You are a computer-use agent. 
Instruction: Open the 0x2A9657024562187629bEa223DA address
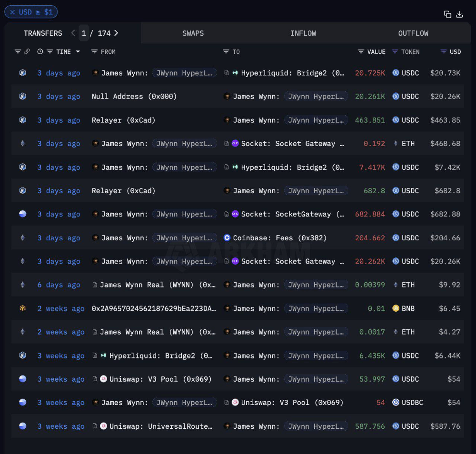tap(154, 309)
